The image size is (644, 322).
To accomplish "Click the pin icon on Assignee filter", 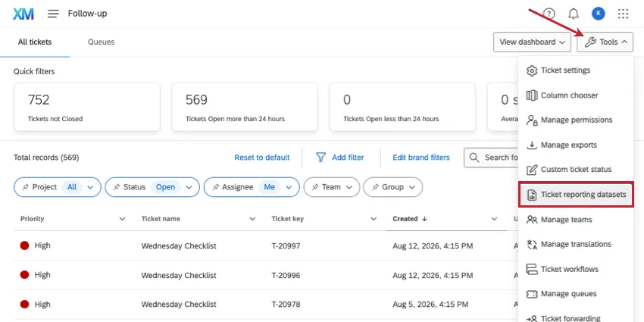I will point(215,187).
